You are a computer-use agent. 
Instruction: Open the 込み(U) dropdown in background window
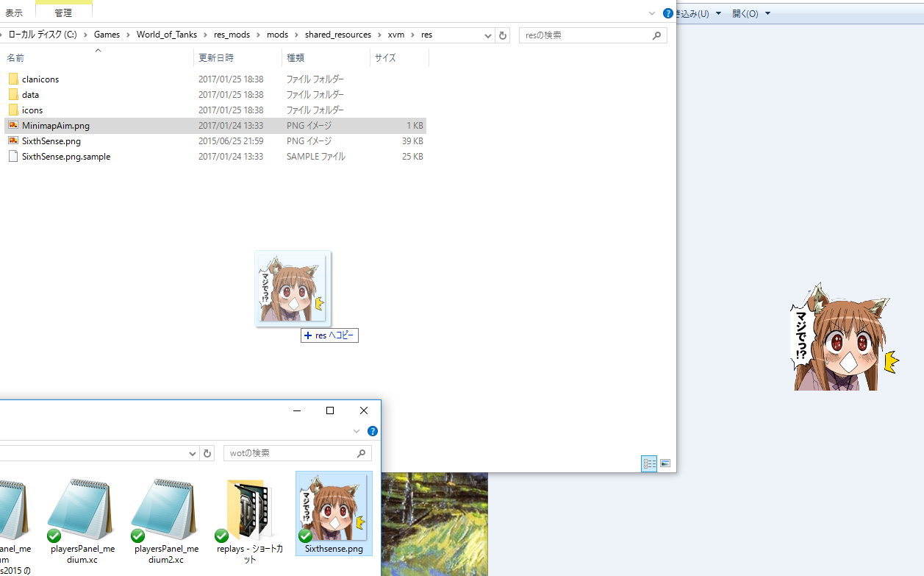[718, 13]
